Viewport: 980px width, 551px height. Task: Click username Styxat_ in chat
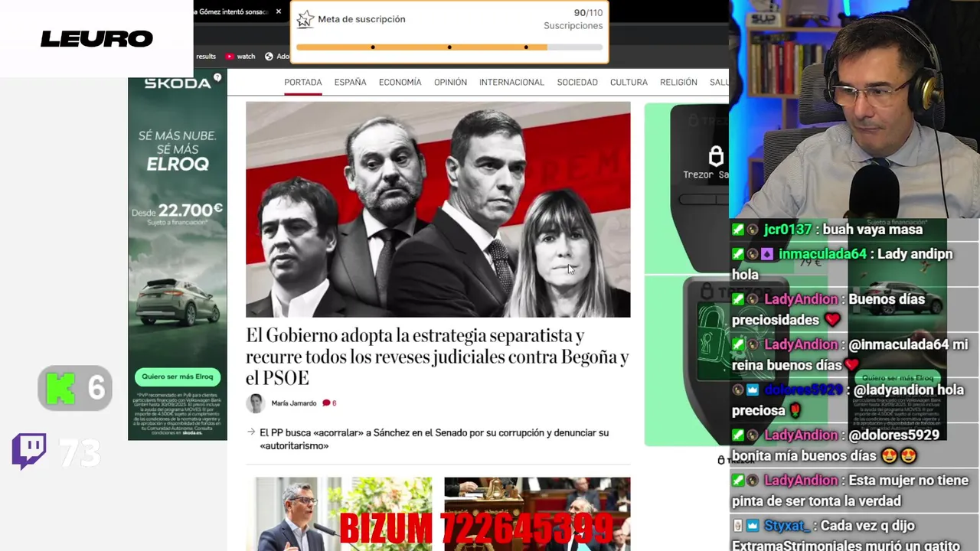[786, 526]
